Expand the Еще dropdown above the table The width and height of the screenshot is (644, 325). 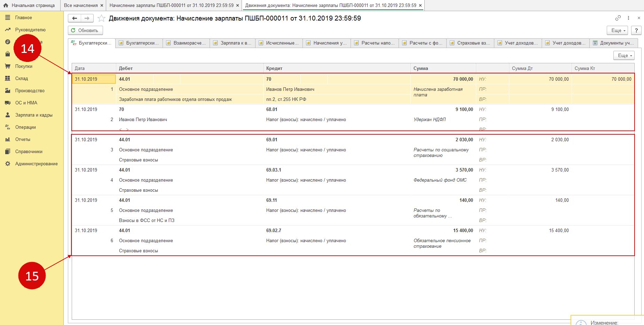(x=624, y=55)
